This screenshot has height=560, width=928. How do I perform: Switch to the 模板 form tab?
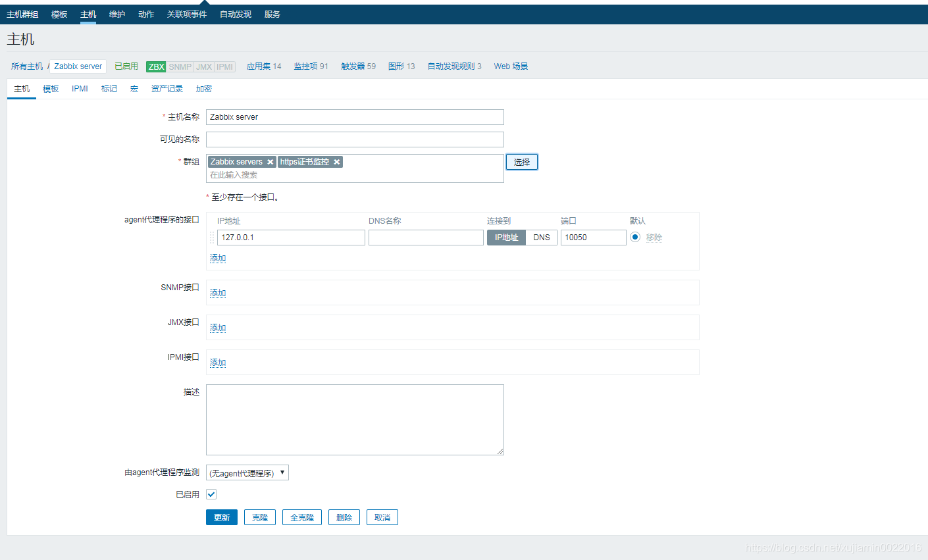click(51, 89)
